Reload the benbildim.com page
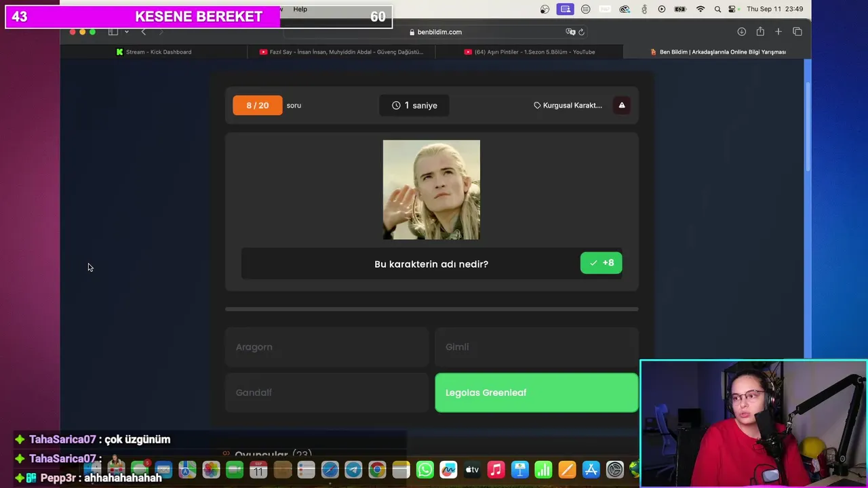Screen dimensions: 868x488 [x=581, y=32]
